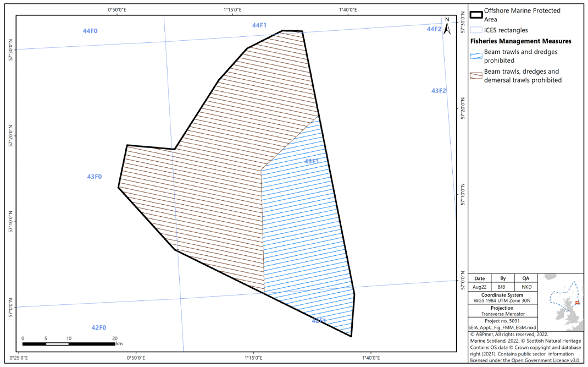Click the 44F1 rectangle label

coord(259,24)
